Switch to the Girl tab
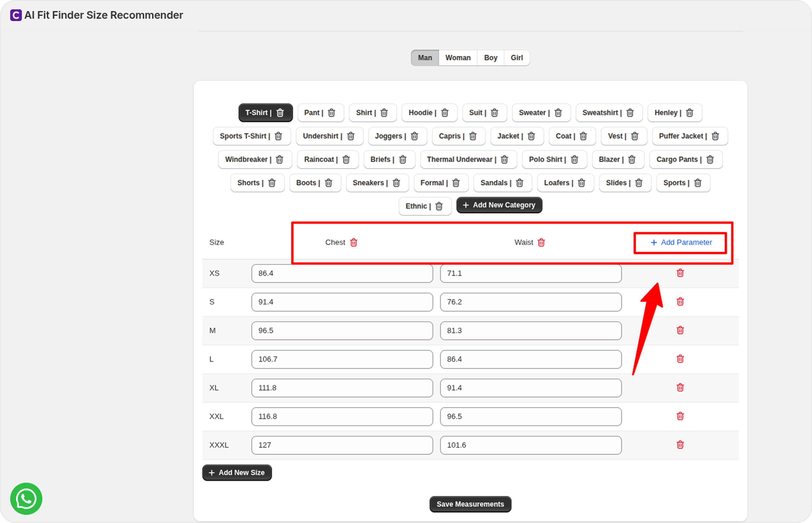 pyautogui.click(x=516, y=58)
